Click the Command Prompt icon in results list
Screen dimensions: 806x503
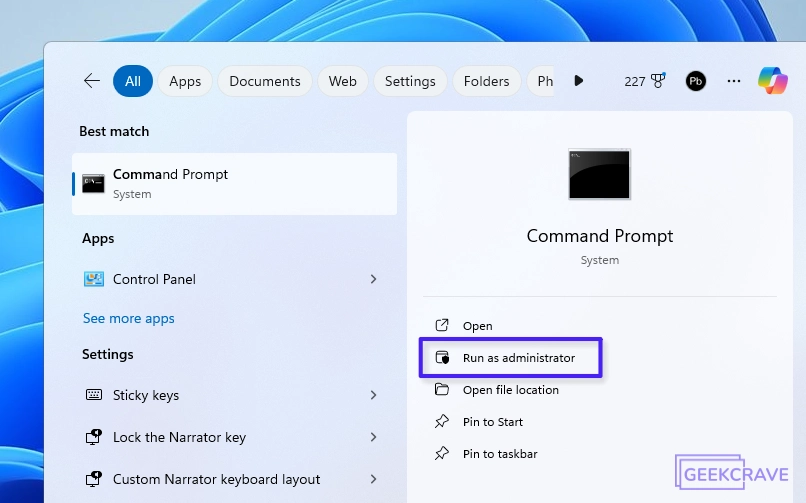(x=94, y=183)
